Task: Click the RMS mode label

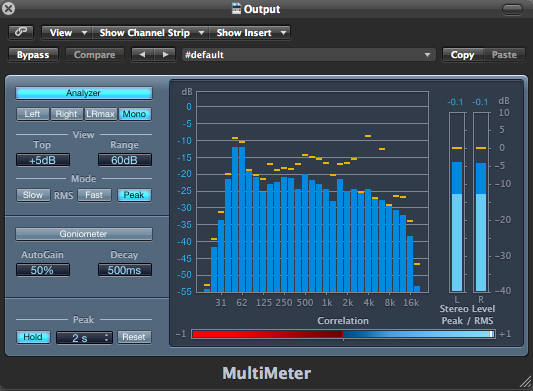Action: pos(64,196)
